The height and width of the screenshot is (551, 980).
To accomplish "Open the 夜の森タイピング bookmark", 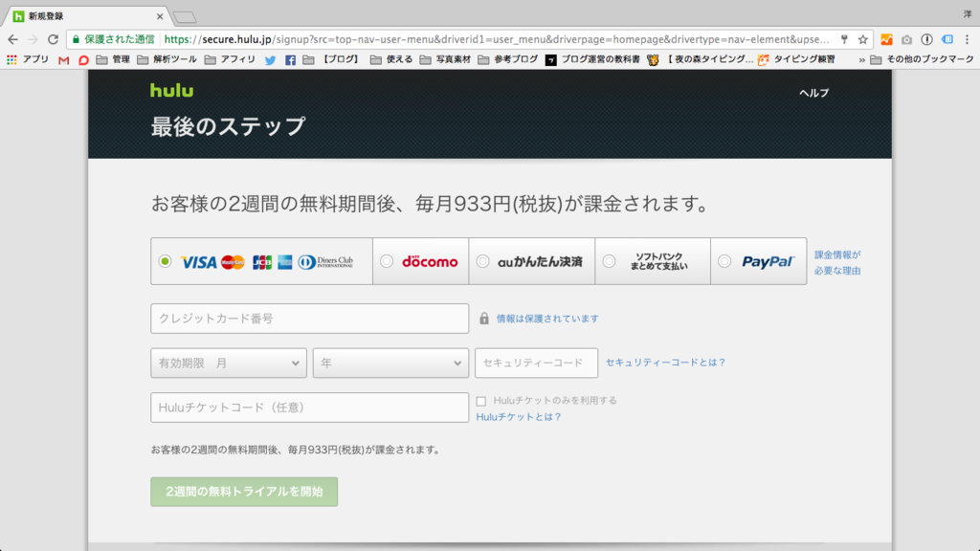I will pos(701,59).
